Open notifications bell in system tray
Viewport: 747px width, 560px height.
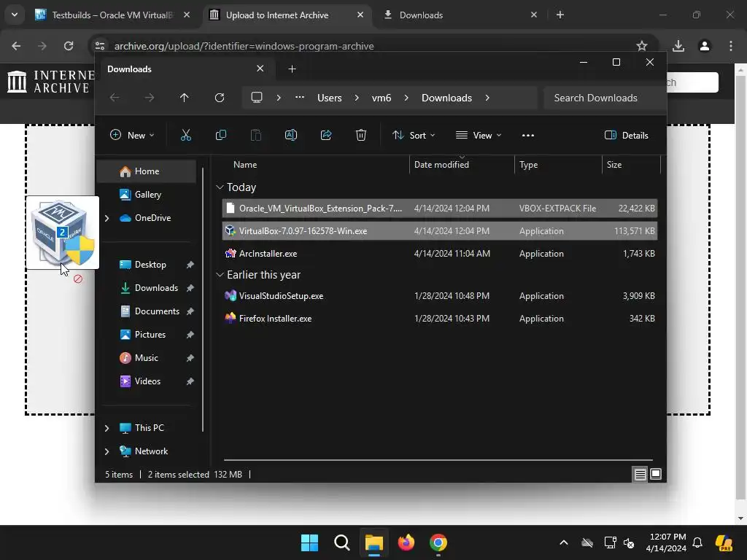[697, 542]
